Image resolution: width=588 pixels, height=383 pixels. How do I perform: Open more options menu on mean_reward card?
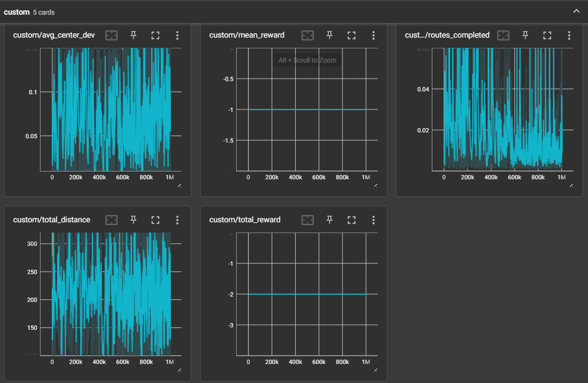tap(373, 35)
